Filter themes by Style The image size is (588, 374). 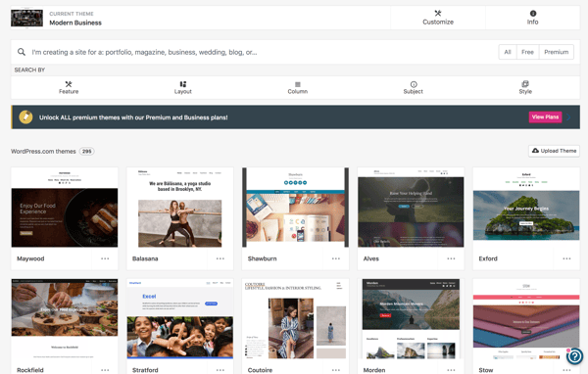click(525, 88)
